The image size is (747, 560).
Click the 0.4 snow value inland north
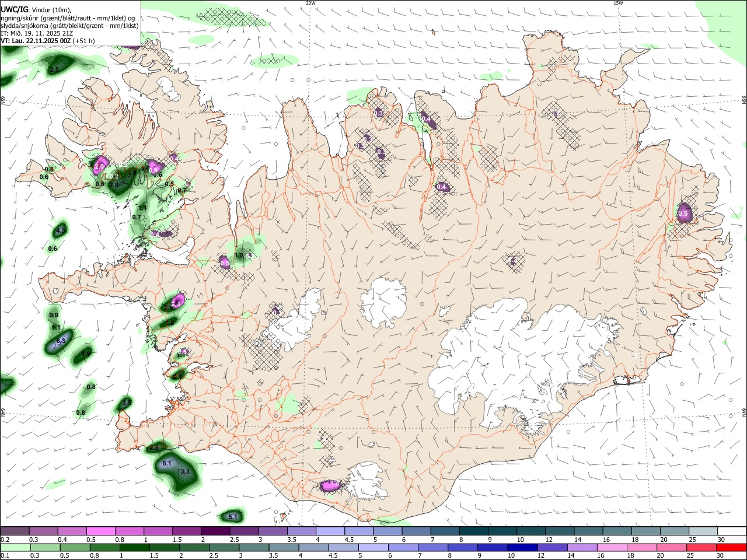coord(442,187)
